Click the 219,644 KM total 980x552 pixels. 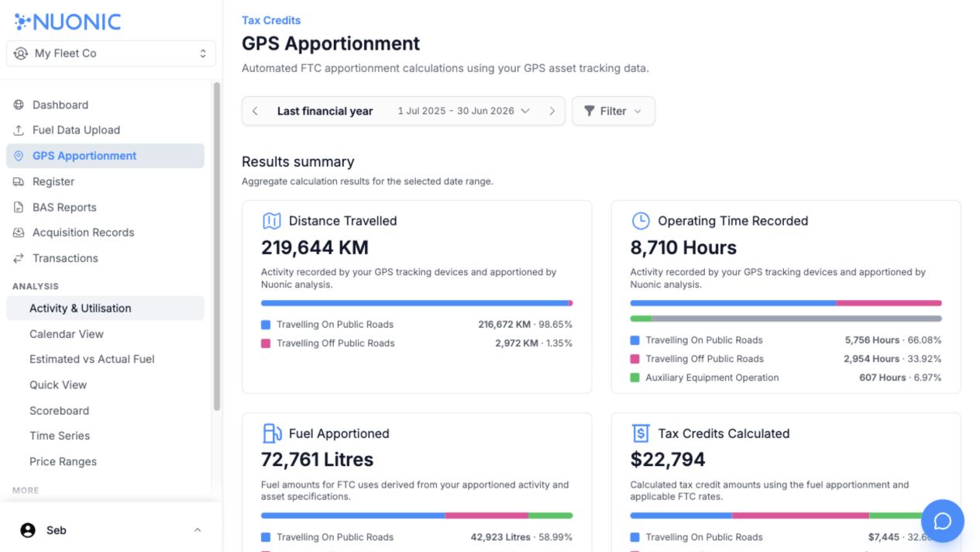tap(315, 247)
